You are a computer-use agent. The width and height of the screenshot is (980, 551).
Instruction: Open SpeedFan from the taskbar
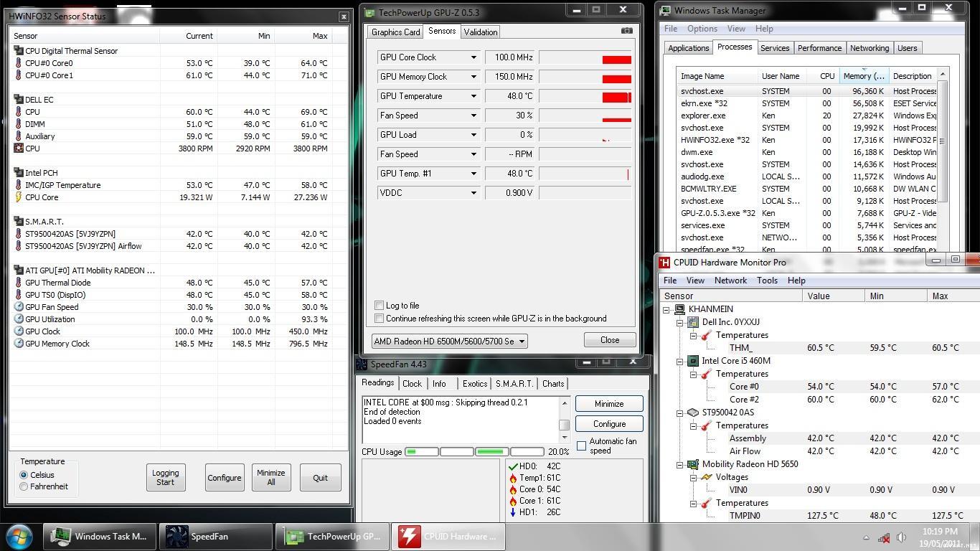click(x=215, y=536)
